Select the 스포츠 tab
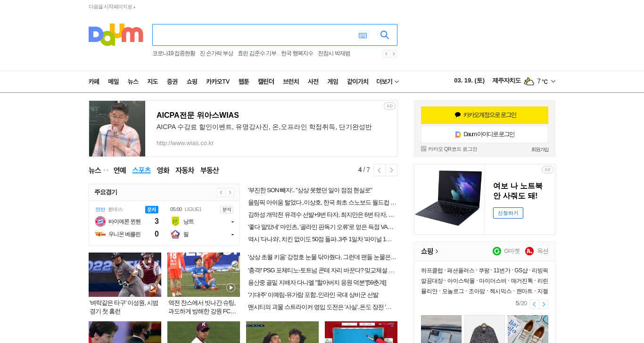 tap(141, 170)
